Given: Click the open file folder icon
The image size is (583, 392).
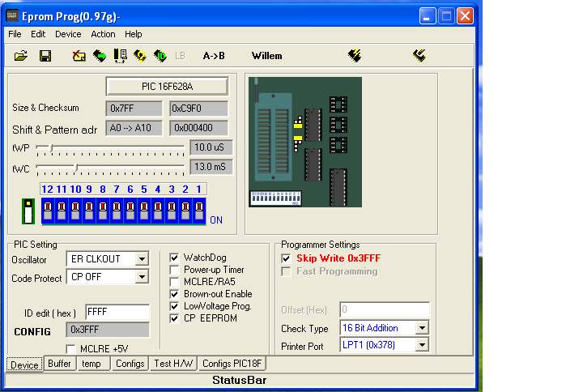Looking at the screenshot, I should pos(21,56).
